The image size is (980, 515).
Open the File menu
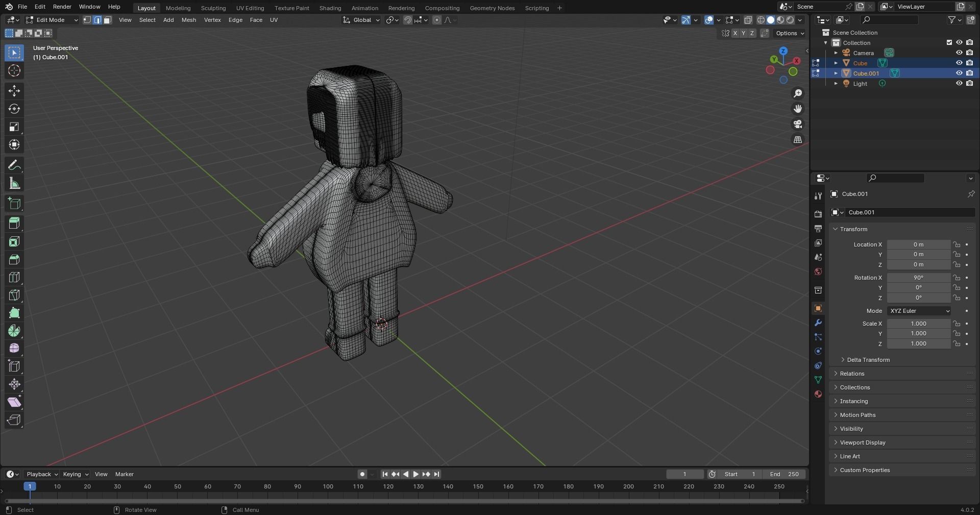[22, 7]
